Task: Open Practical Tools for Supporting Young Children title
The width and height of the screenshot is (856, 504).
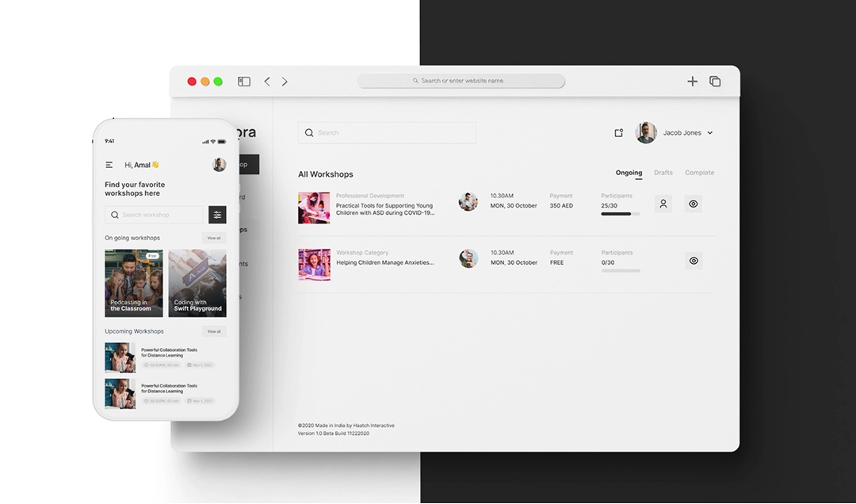Action: [385, 209]
